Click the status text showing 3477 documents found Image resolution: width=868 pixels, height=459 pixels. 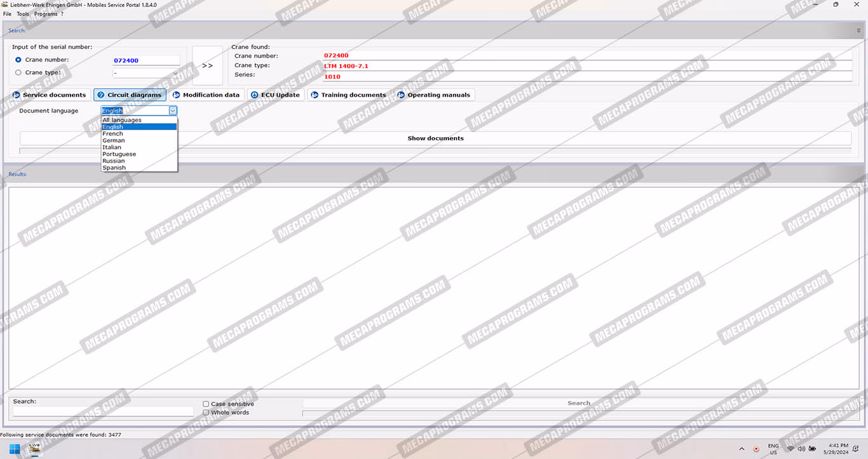pyautogui.click(x=60, y=435)
